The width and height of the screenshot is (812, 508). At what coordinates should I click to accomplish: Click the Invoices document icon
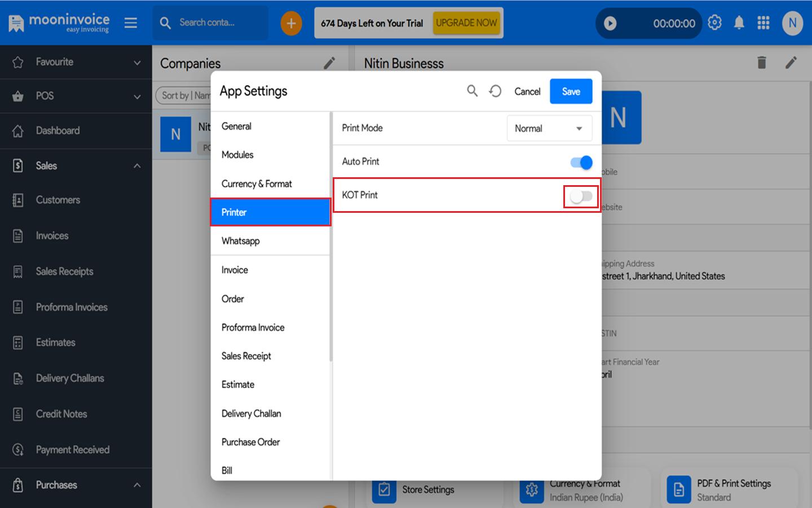point(18,236)
